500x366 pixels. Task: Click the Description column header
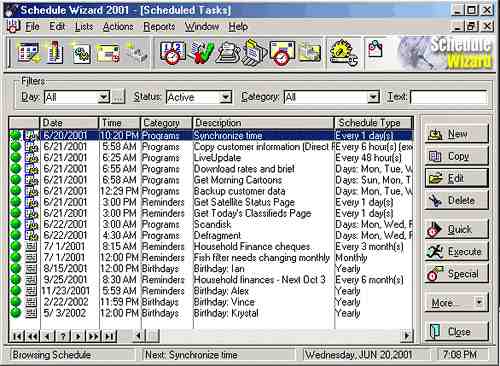[x=263, y=123]
